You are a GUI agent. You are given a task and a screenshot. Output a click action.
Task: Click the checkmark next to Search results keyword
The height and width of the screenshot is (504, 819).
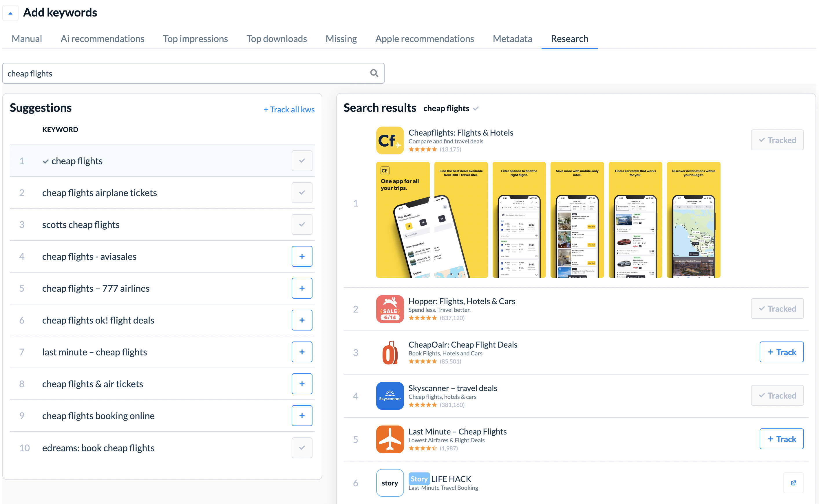(x=476, y=109)
